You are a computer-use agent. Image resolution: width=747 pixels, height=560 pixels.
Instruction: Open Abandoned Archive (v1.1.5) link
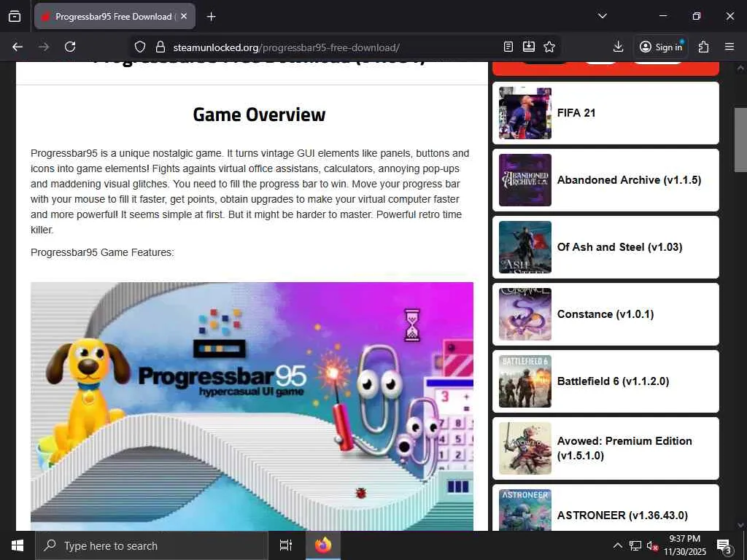629,180
